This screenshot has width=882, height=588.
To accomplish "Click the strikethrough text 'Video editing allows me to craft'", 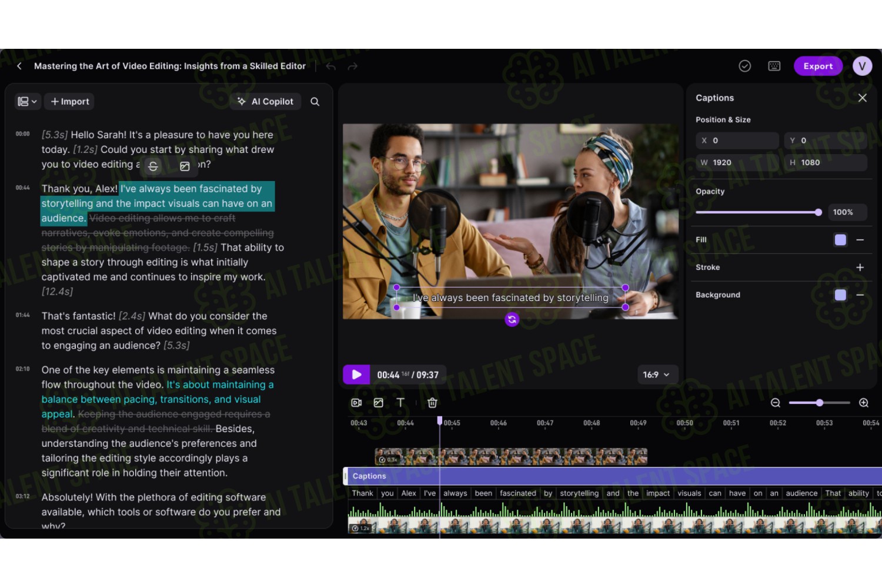I will coord(162,218).
